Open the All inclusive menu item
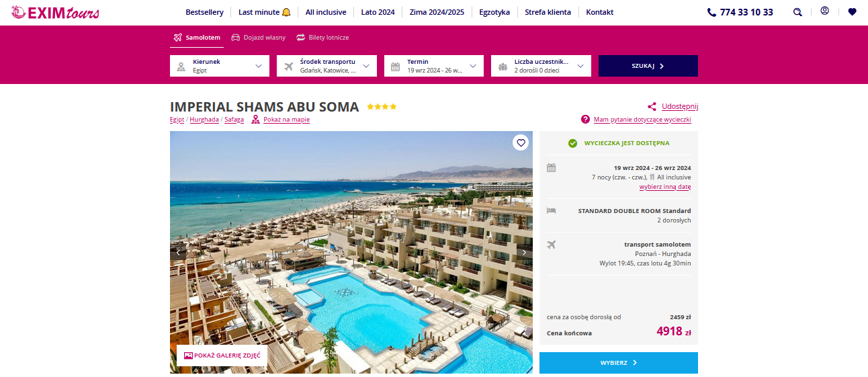Screen dimensions: 868x377 326,12
